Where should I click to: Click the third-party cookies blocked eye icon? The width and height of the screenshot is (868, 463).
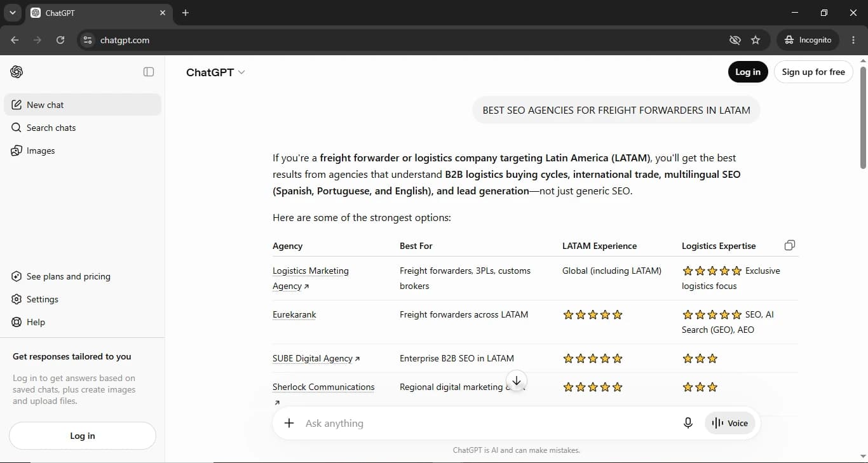[735, 40]
